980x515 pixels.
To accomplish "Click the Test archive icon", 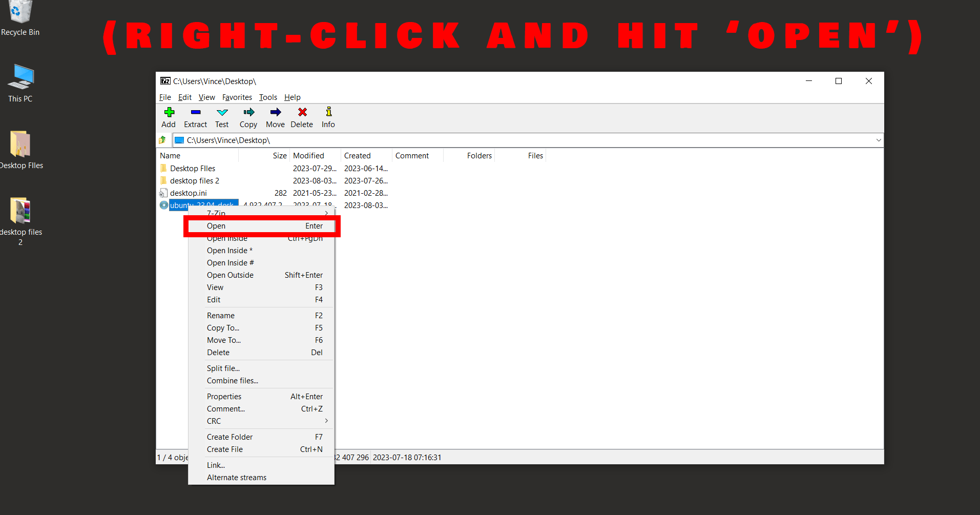I will click(x=222, y=117).
